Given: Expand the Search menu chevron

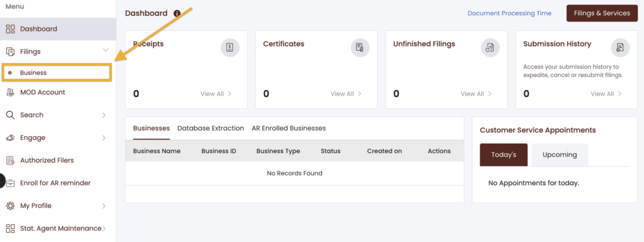Looking at the screenshot, I should point(104,115).
